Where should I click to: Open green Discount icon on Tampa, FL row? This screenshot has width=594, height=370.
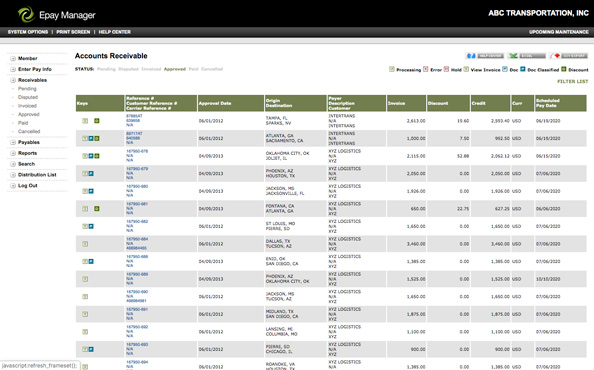pyautogui.click(x=97, y=121)
